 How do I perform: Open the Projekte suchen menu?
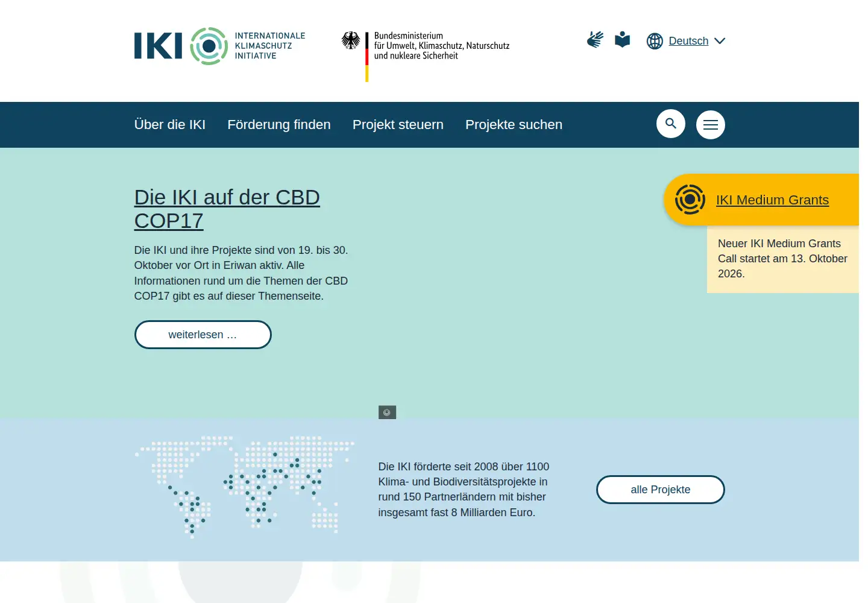point(514,124)
